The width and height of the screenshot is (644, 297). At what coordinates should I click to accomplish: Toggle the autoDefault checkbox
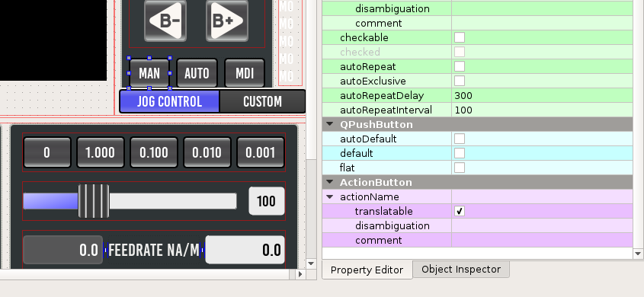pos(459,139)
